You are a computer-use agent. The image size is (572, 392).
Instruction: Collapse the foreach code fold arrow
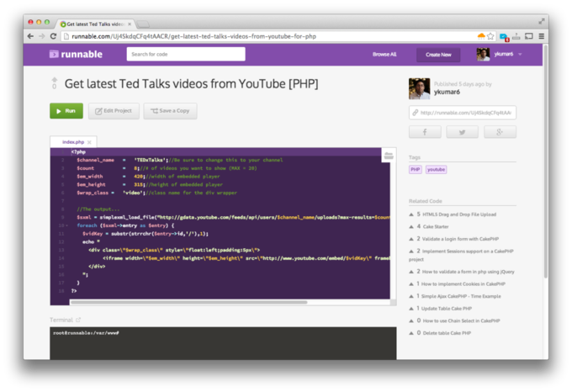coord(66,225)
